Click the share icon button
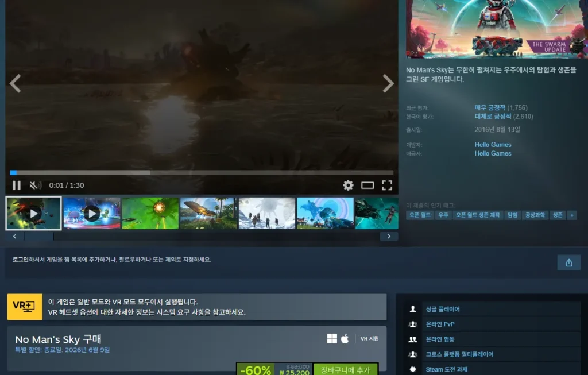The image size is (588, 375). tap(569, 262)
